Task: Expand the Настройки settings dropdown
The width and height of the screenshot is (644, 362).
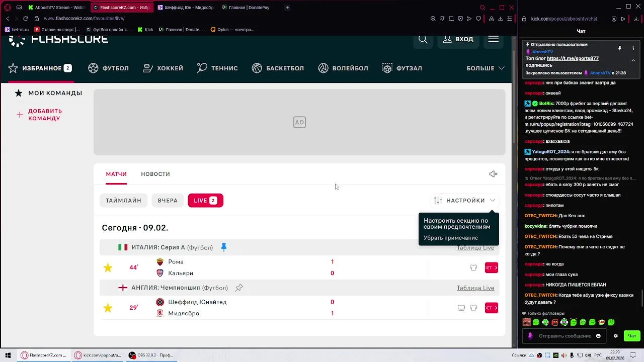Action: (x=464, y=201)
